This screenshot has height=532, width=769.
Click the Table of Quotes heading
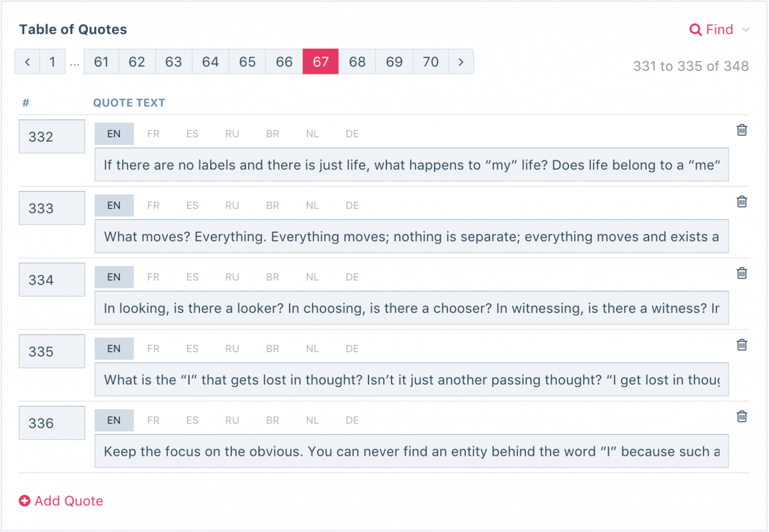click(x=73, y=29)
